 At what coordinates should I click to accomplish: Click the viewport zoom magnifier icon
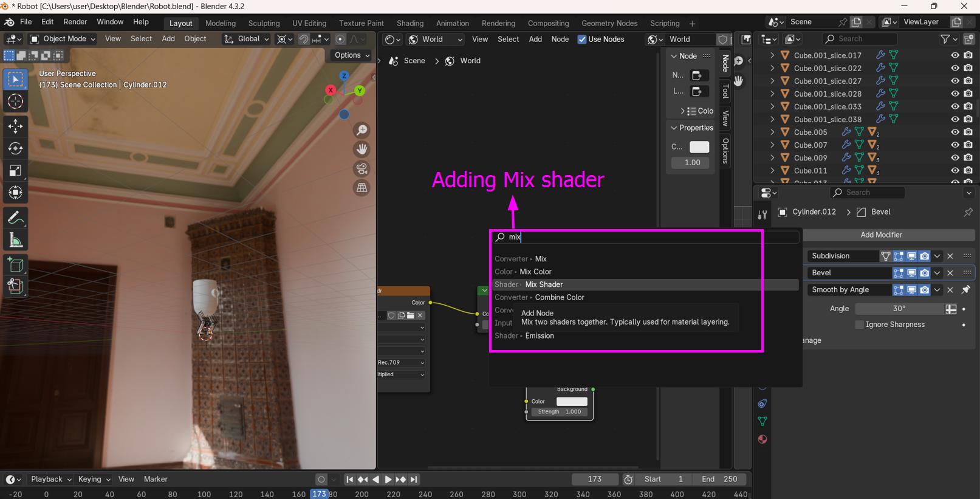coord(362,130)
